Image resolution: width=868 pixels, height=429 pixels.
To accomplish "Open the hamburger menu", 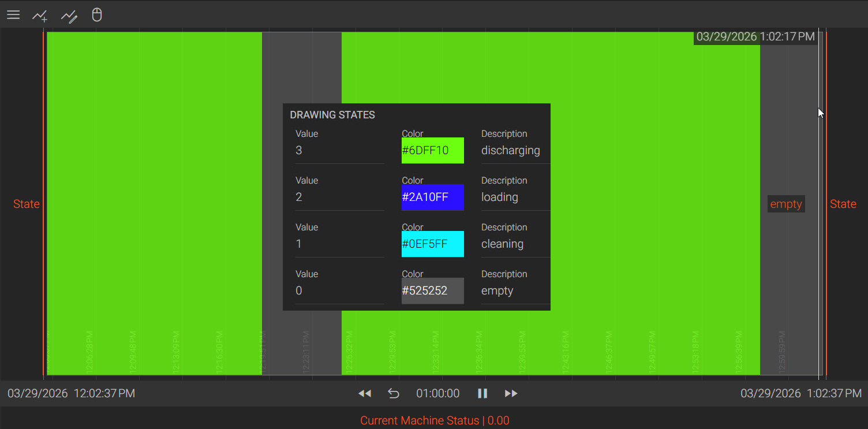I will [x=13, y=15].
